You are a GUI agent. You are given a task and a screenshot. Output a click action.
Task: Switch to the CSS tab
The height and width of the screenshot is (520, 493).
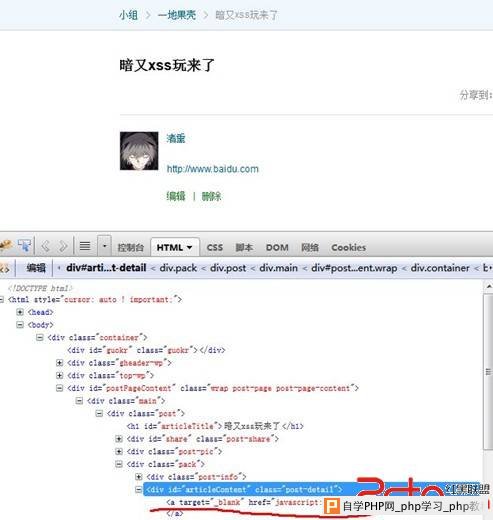click(215, 247)
